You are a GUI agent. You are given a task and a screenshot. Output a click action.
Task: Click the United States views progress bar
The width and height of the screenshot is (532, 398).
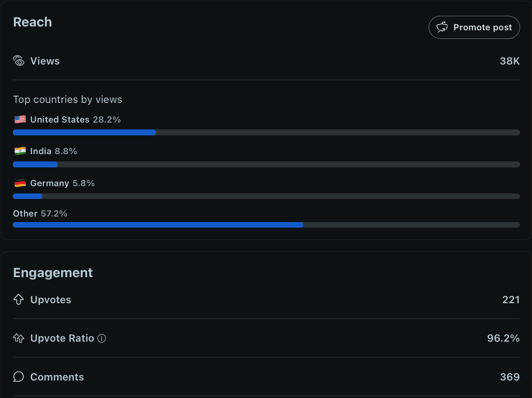[x=266, y=132]
